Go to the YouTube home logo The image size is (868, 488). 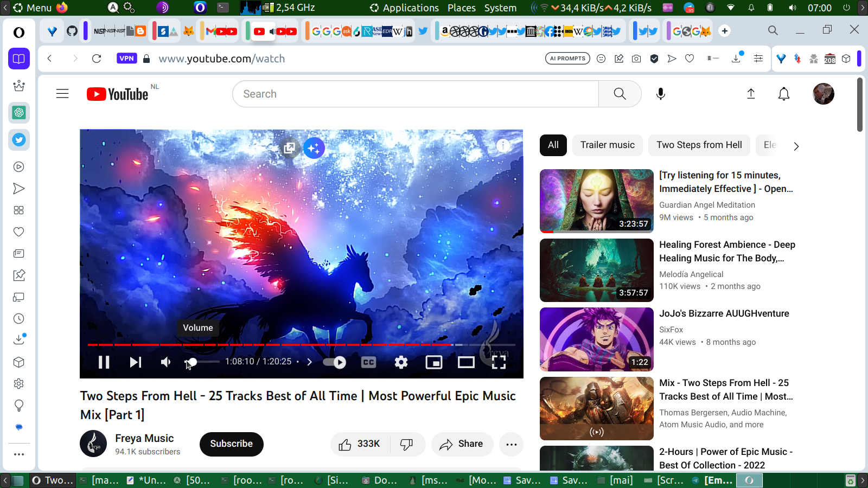click(118, 94)
